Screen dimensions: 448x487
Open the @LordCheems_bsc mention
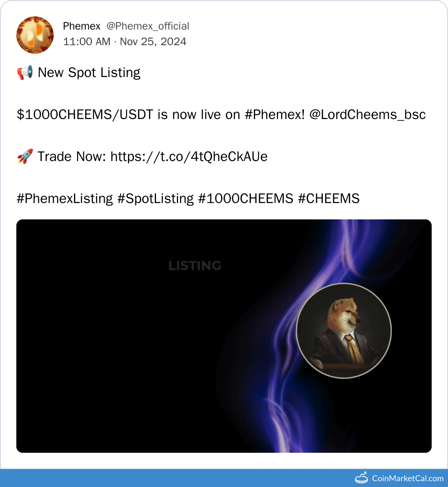[x=367, y=115]
